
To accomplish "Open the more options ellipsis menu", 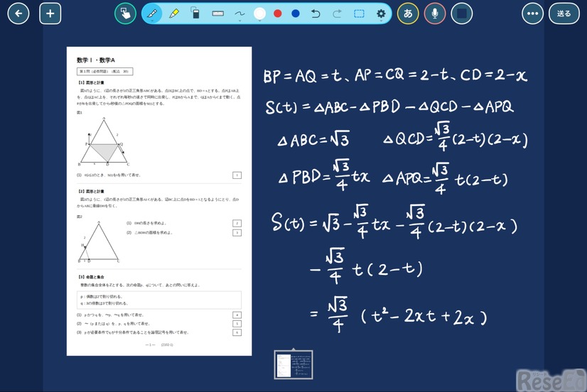I will coord(532,13).
